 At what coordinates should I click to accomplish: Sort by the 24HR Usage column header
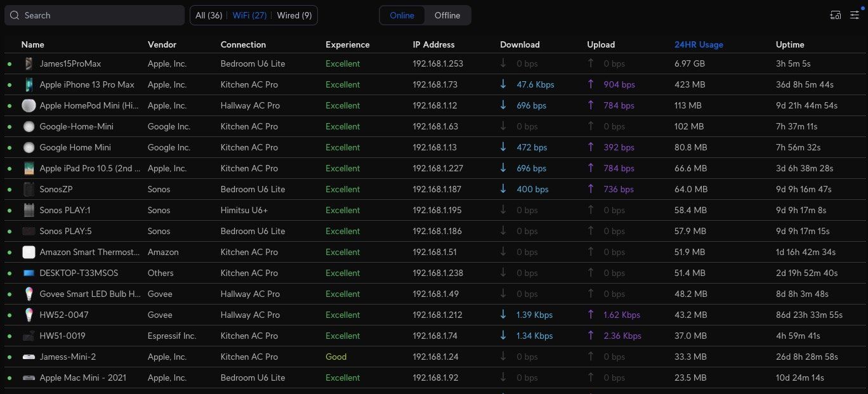click(x=699, y=44)
